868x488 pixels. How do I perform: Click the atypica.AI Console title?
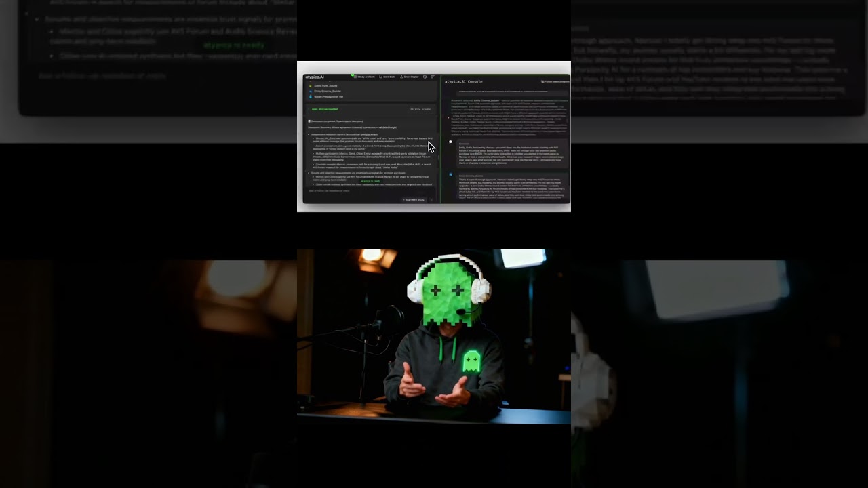464,81
